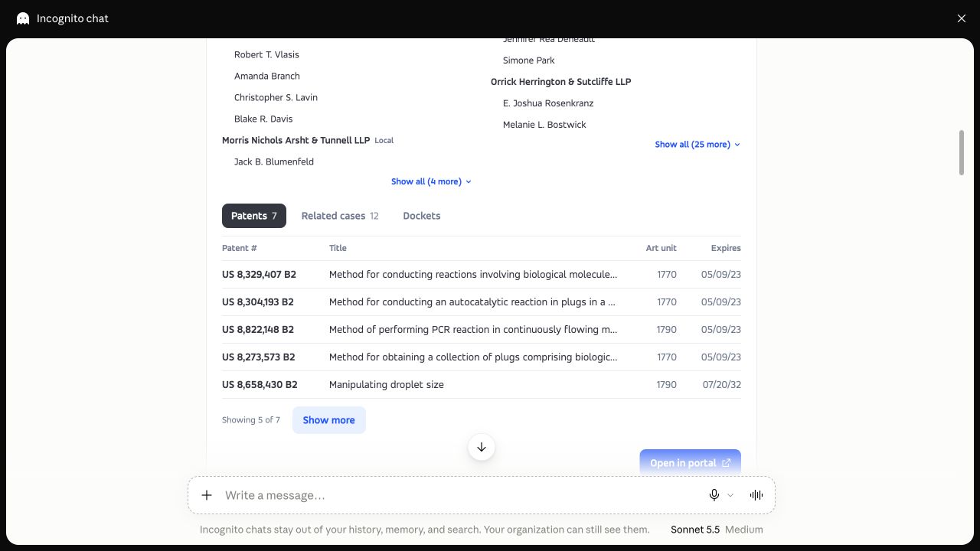Screen dimensions: 980x551
Task: Click the 07/20/32 expiration date
Action: pos(722,384)
